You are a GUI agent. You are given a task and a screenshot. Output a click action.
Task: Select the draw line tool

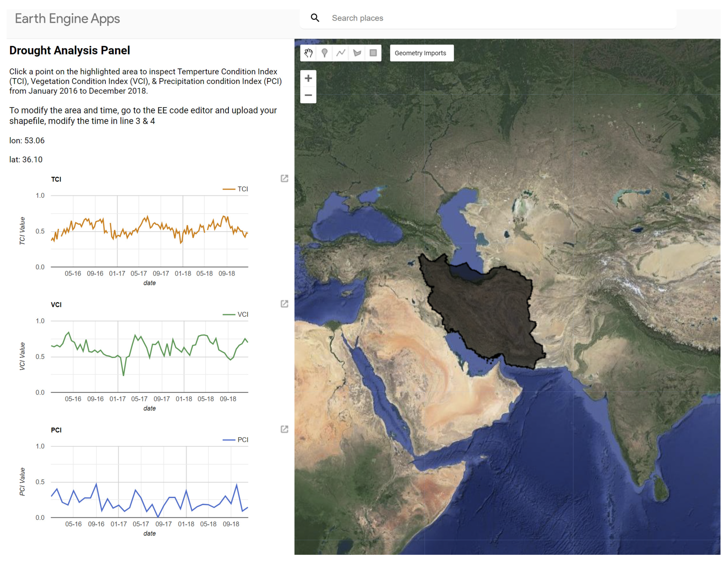[x=341, y=53]
